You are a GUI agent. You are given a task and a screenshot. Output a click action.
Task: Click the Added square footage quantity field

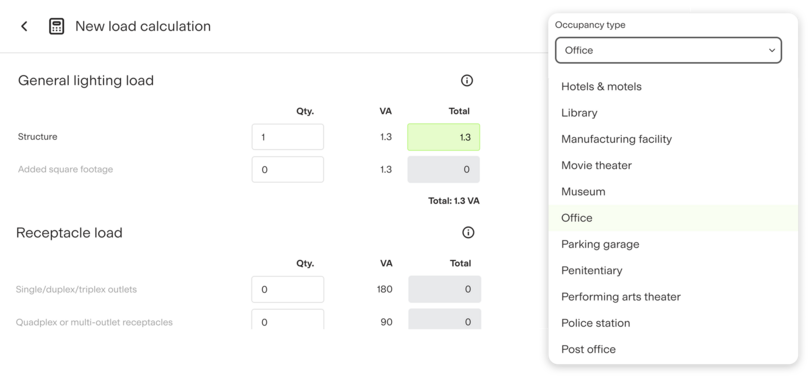(288, 169)
